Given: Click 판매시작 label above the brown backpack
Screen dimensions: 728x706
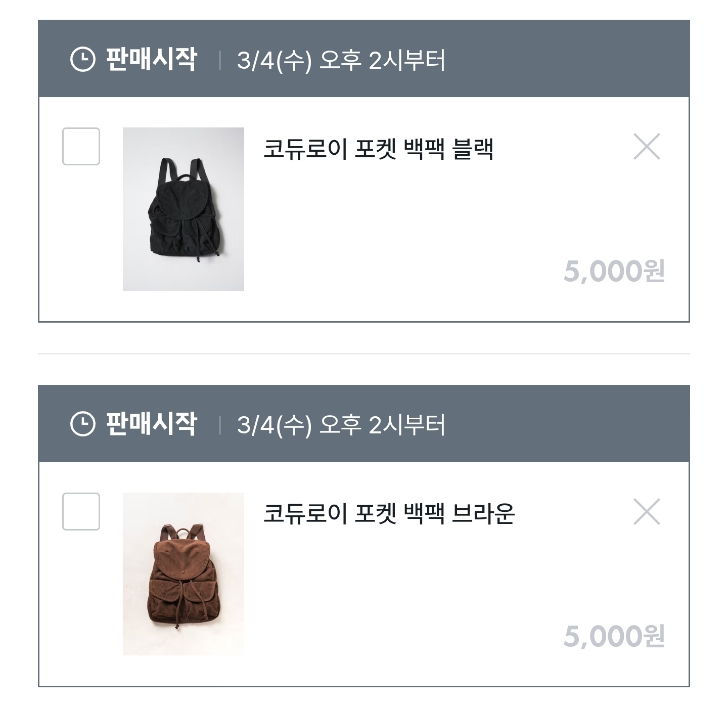Looking at the screenshot, I should click(151, 424).
